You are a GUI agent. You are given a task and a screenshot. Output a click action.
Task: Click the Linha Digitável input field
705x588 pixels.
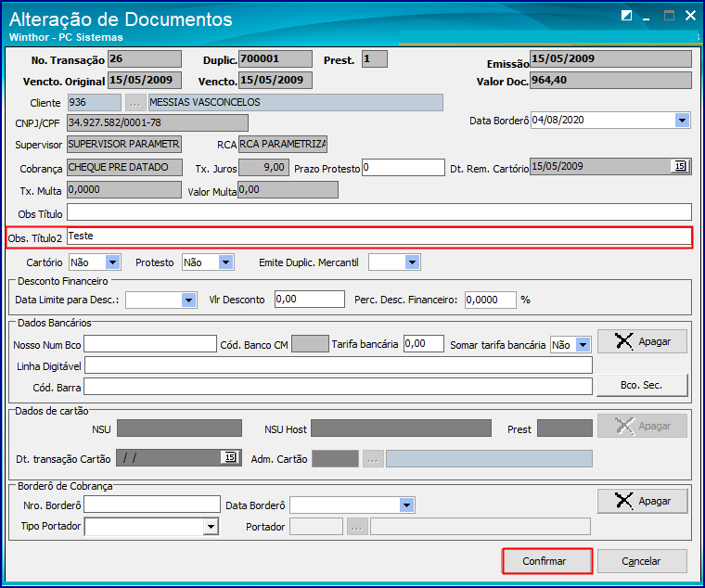[x=339, y=365]
